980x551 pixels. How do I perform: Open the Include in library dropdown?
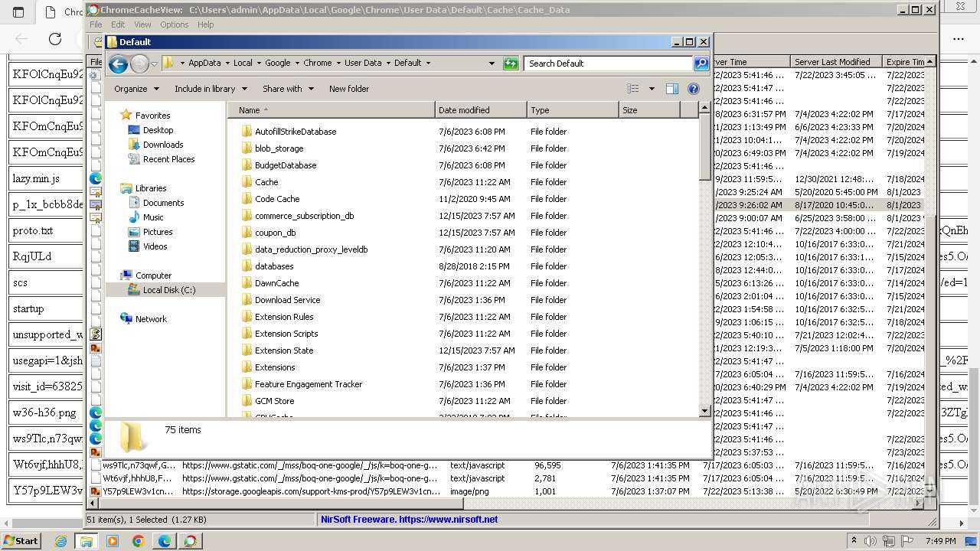[210, 89]
